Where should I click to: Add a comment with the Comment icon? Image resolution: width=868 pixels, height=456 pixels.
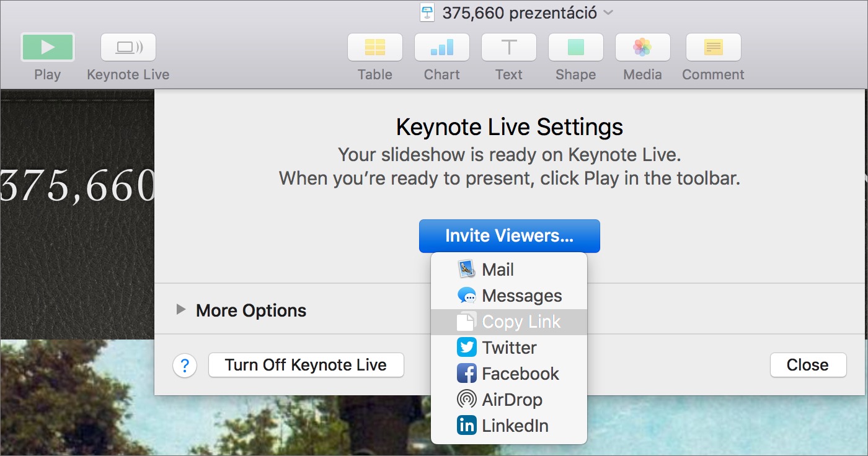tap(714, 47)
